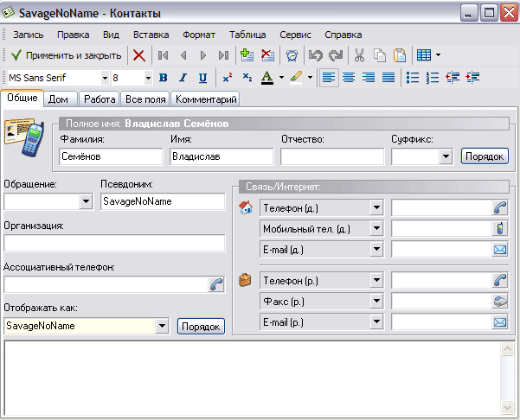Go to the next record arrow

[203, 55]
